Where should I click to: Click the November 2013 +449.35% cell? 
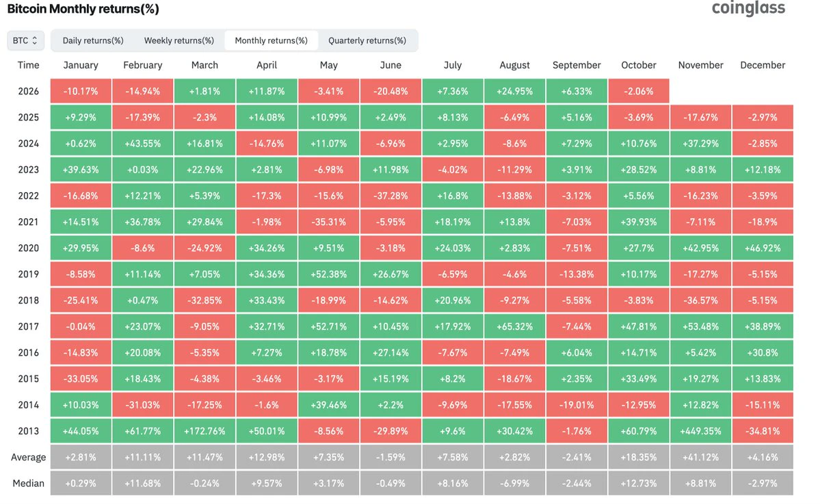[x=700, y=432]
